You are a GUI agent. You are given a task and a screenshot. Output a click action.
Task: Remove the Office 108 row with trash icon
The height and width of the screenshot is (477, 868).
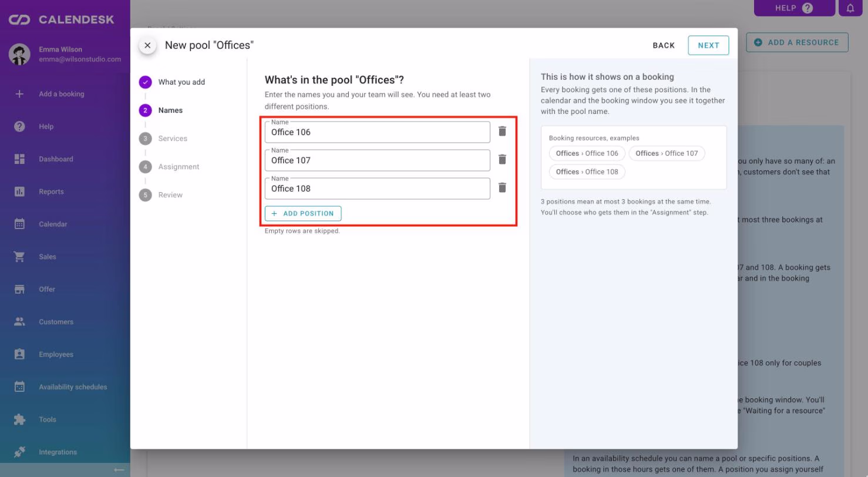(x=502, y=187)
